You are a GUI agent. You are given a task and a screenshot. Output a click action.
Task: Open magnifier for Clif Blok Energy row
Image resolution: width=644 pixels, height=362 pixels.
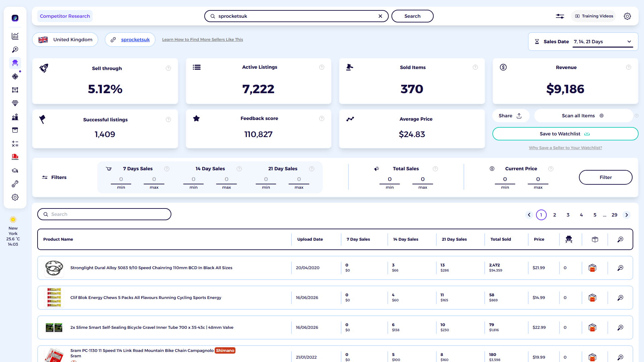pos(621,298)
